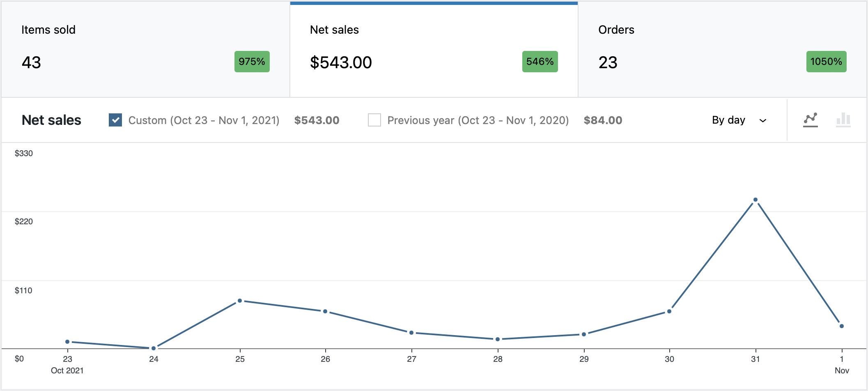Click the 1050% change badge

(x=826, y=62)
